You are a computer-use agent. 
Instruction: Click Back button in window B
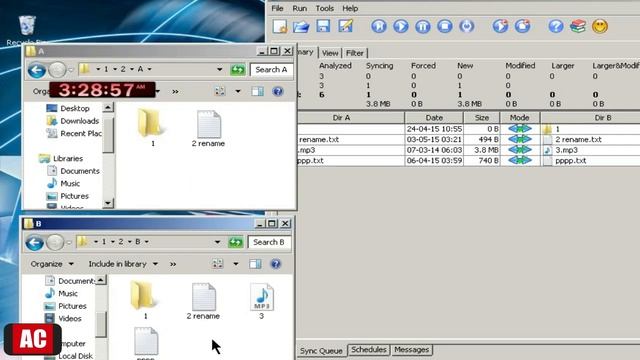35,243
